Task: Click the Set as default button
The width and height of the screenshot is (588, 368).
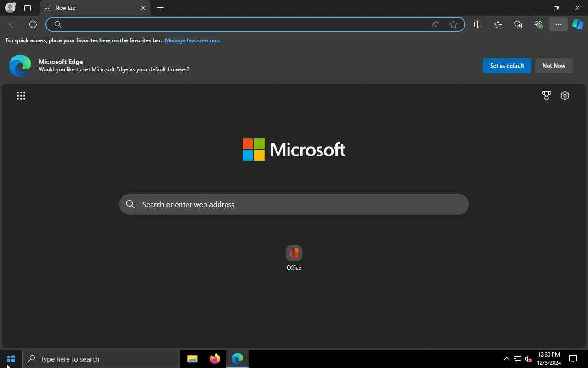Action: coord(507,66)
